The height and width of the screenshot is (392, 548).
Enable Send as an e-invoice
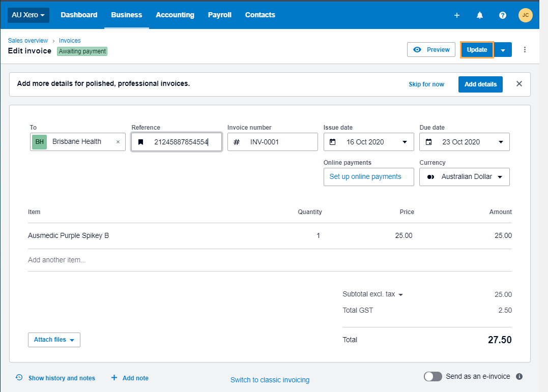(x=433, y=376)
